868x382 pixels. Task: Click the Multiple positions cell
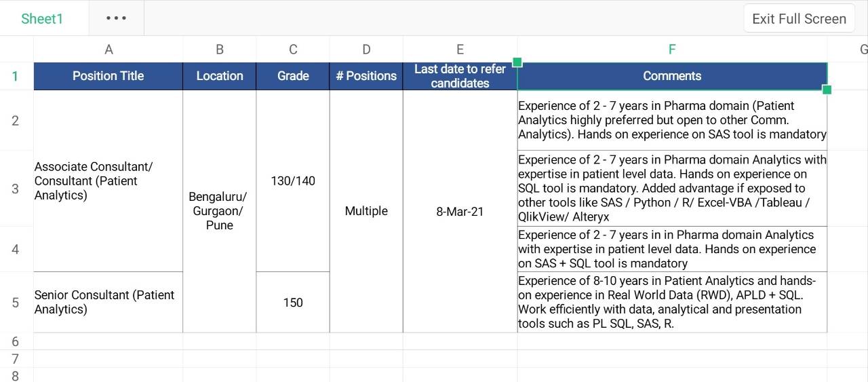point(366,211)
